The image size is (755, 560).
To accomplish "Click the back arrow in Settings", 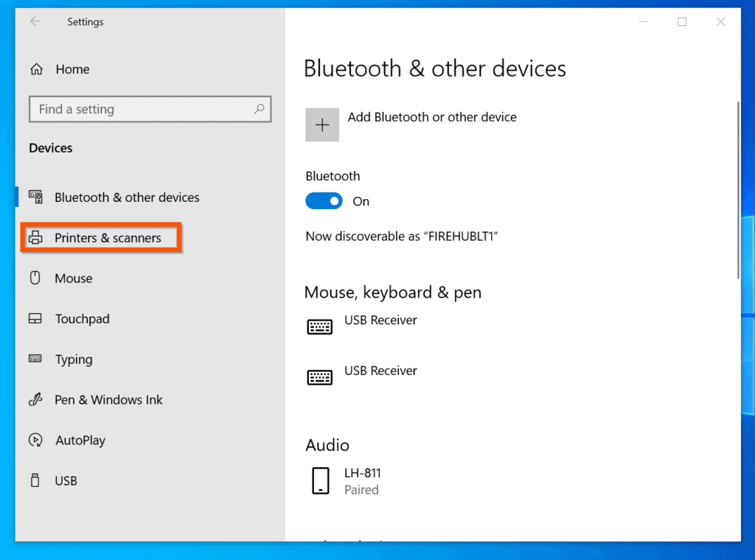I will tap(35, 21).
